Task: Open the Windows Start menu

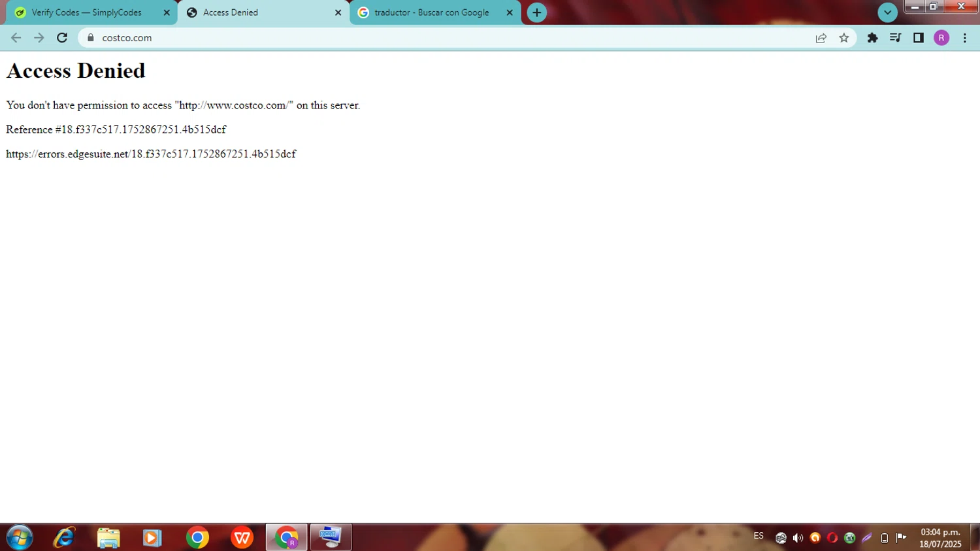Action: point(19,538)
